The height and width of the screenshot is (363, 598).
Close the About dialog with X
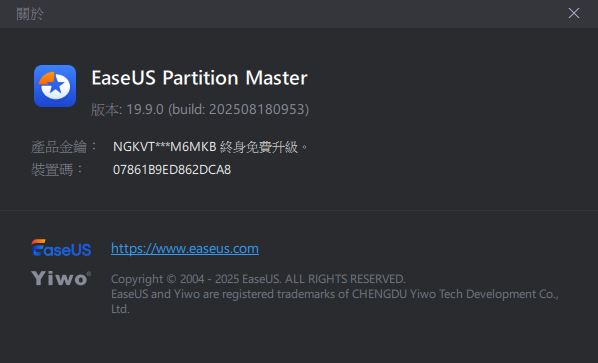pos(574,13)
